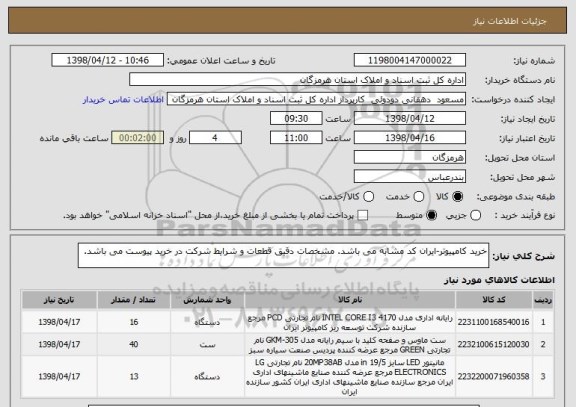Click the شرح کلی نیاز description box
Screen dimensions: 576x407
tap(283, 255)
